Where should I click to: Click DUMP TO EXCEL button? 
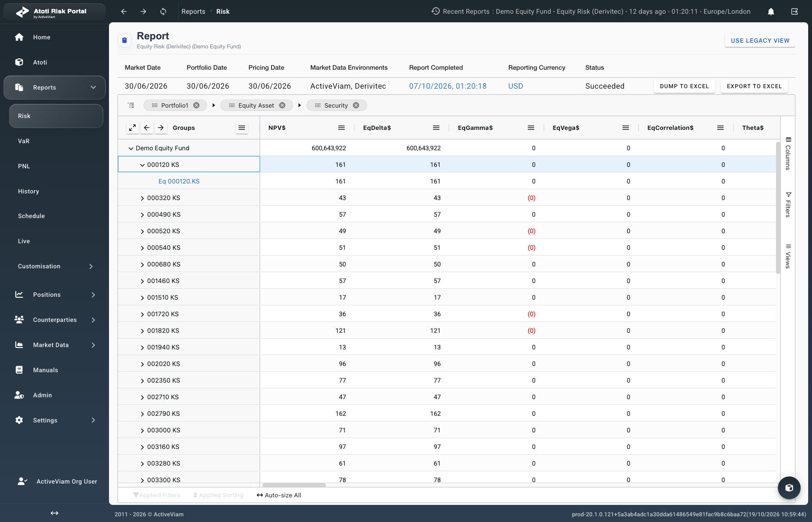coord(684,86)
